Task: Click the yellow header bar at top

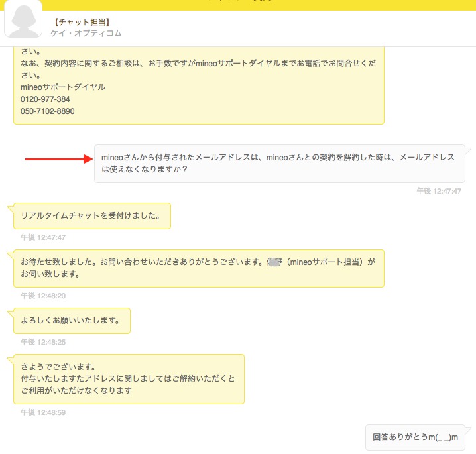Action: pos(238,4)
